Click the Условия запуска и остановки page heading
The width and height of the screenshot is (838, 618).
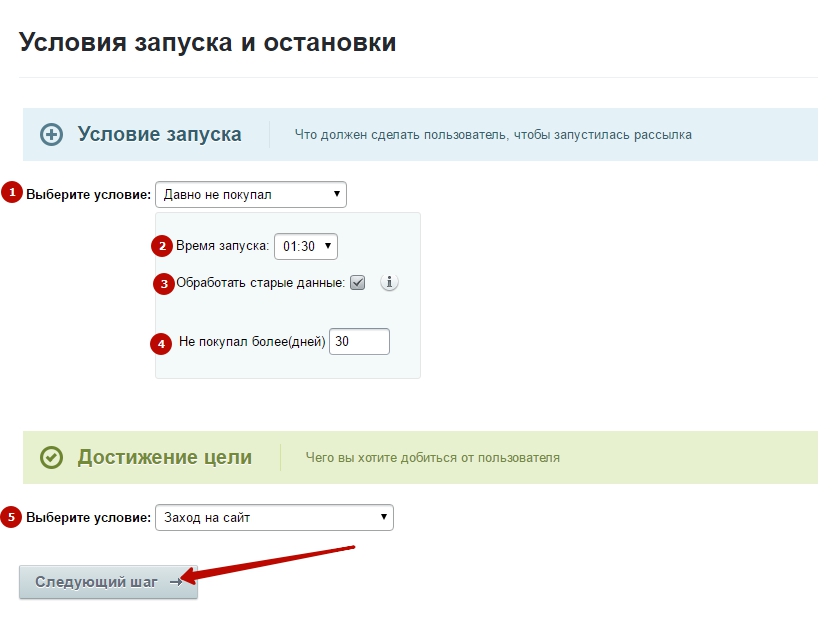[x=207, y=42]
